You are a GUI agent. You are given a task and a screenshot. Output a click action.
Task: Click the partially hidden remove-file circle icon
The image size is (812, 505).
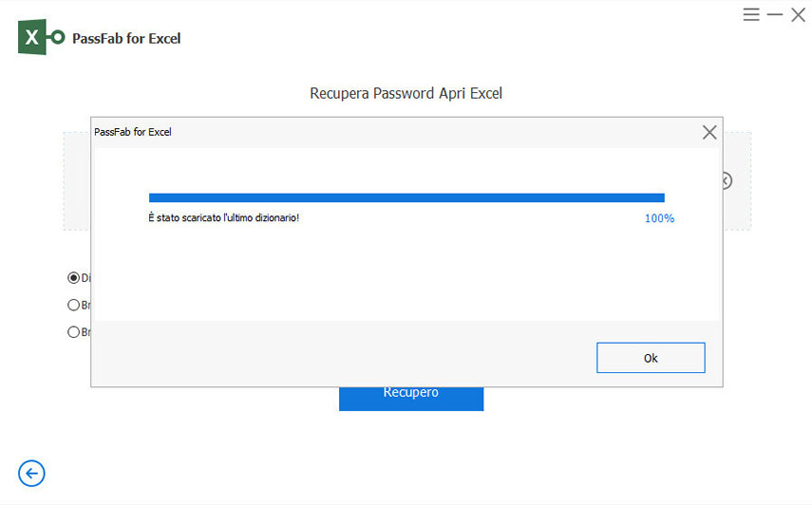[x=727, y=180]
